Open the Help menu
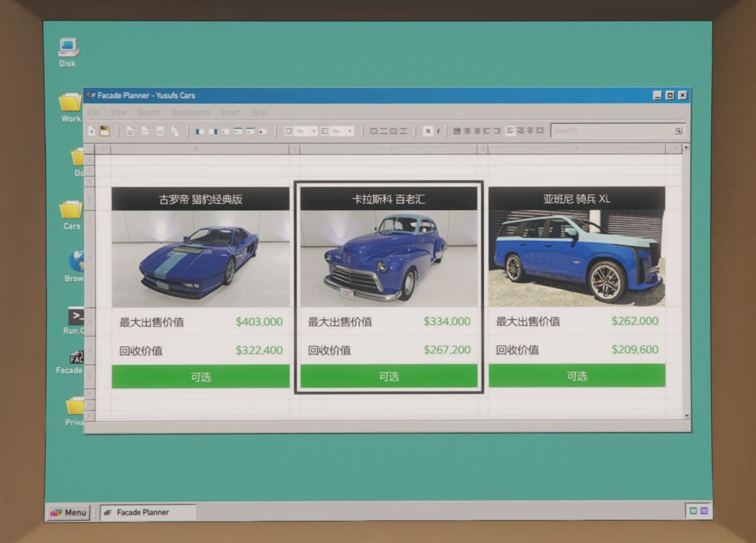Viewport: 756px width, 543px height. click(x=259, y=112)
